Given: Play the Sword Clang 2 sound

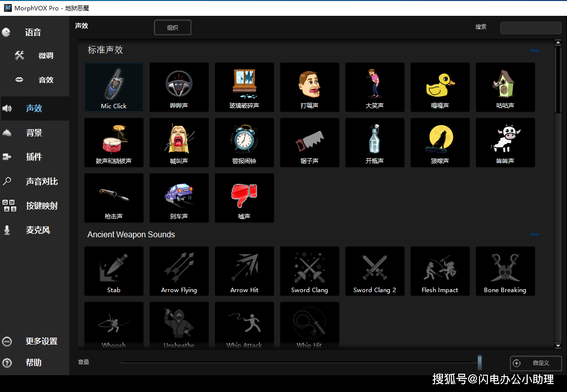Looking at the screenshot, I should (x=375, y=271).
